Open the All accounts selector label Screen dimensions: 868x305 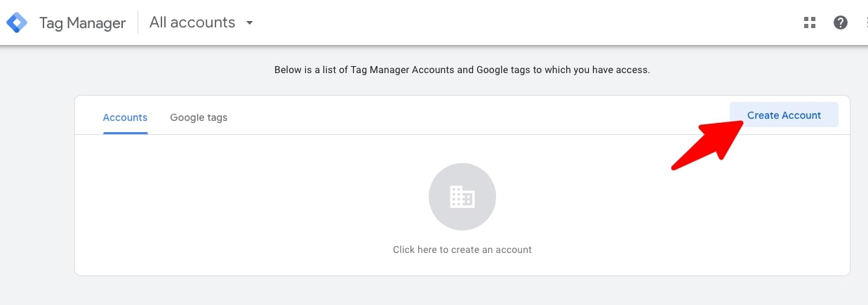pos(201,22)
